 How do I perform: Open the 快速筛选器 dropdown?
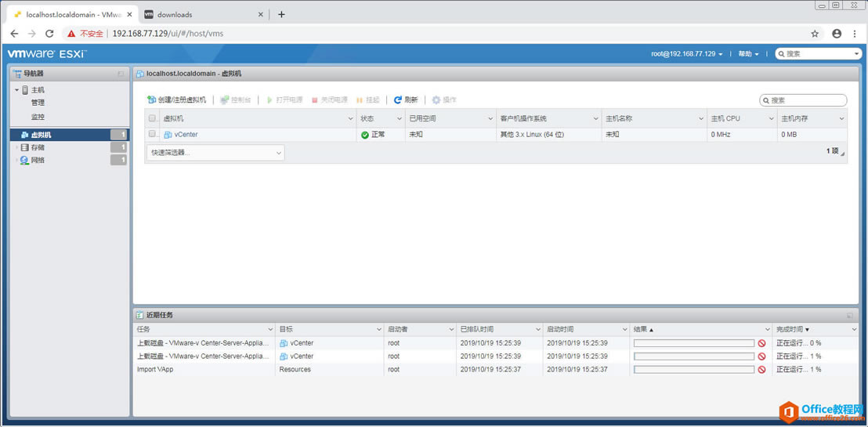tap(216, 153)
